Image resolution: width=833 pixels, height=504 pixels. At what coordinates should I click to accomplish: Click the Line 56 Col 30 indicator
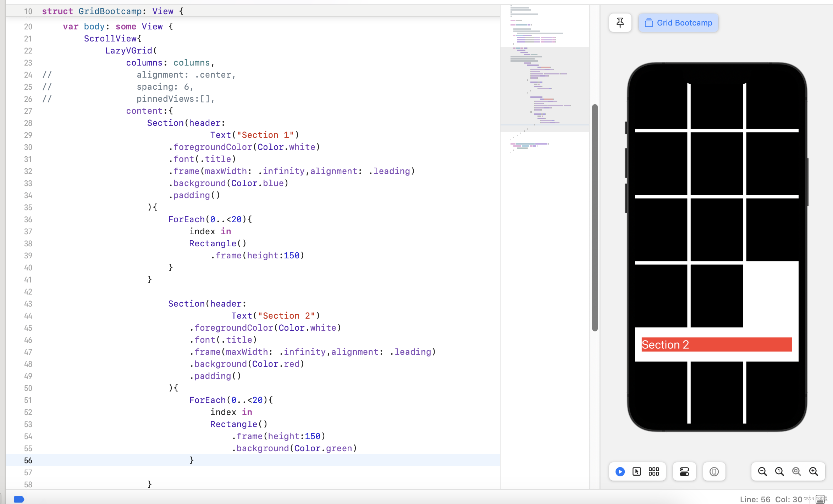pos(771,499)
